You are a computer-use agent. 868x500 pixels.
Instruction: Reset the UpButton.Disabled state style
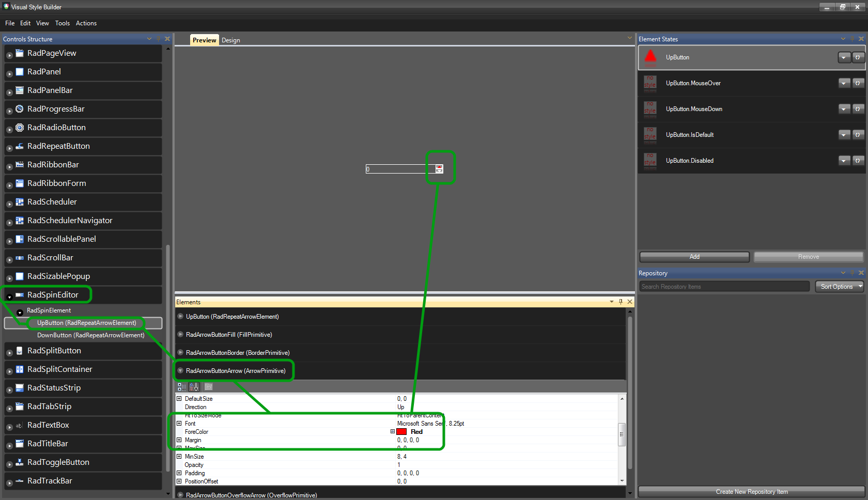pos(858,161)
